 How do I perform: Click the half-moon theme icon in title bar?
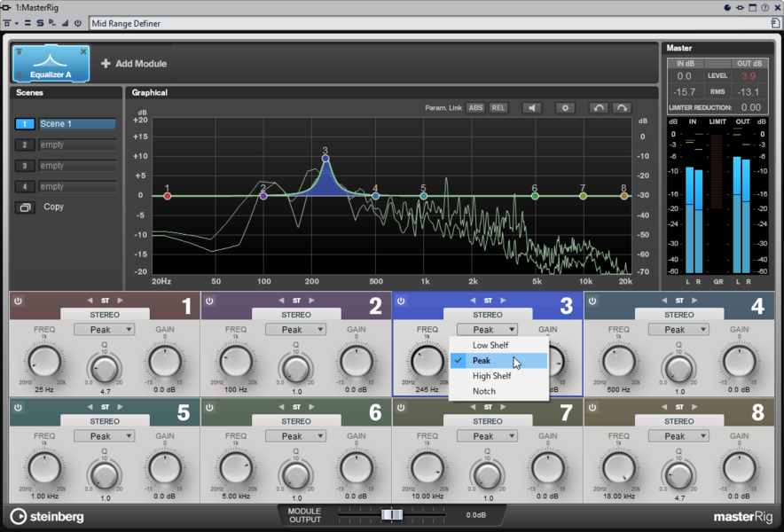727,7
